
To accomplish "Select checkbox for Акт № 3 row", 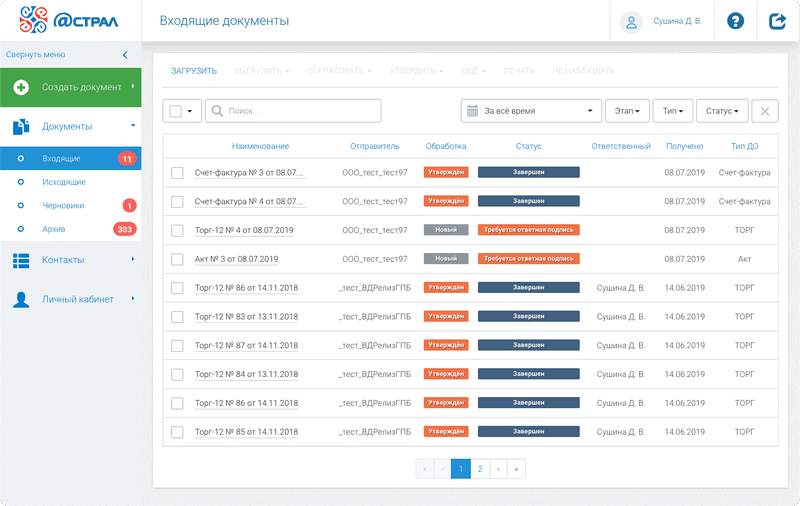I will coord(177,259).
